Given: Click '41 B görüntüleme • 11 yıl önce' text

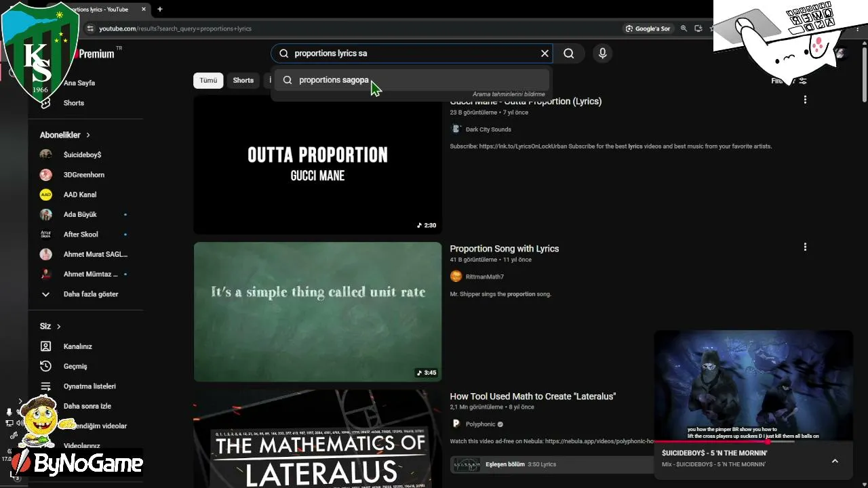Looking at the screenshot, I should 491,260.
